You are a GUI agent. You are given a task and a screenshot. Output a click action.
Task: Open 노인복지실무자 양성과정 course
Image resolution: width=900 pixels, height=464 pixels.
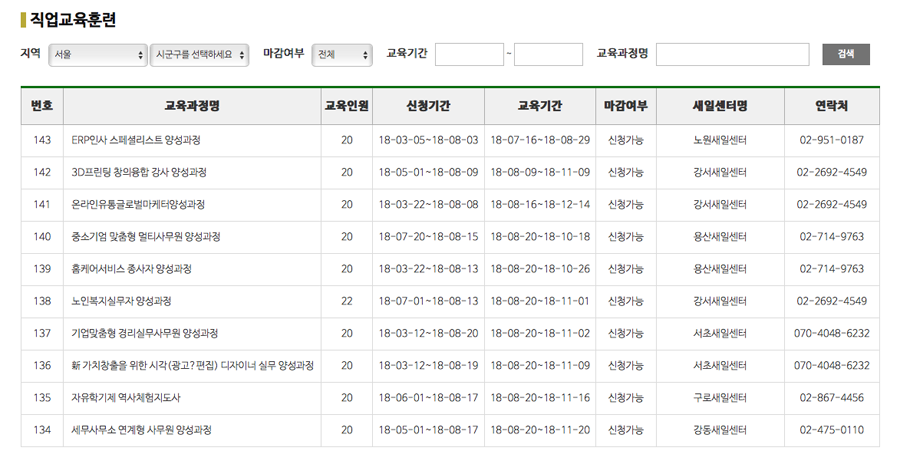pyautogui.click(x=122, y=301)
